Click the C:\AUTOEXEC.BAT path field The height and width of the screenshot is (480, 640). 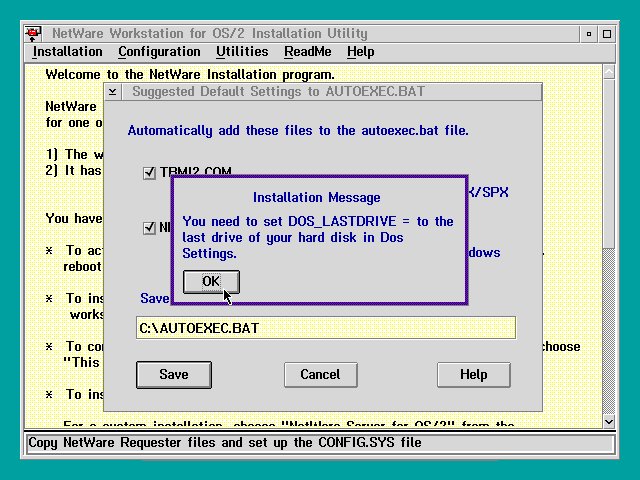(x=326, y=328)
